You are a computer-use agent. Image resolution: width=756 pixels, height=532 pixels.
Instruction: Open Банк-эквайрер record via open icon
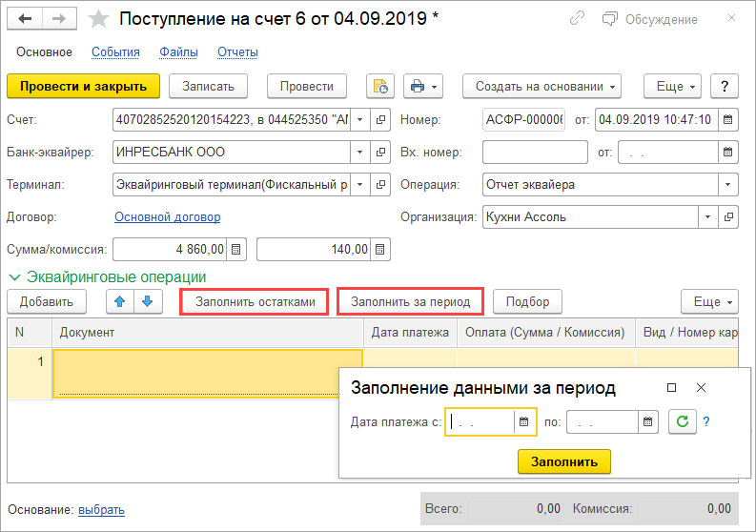pyautogui.click(x=380, y=152)
